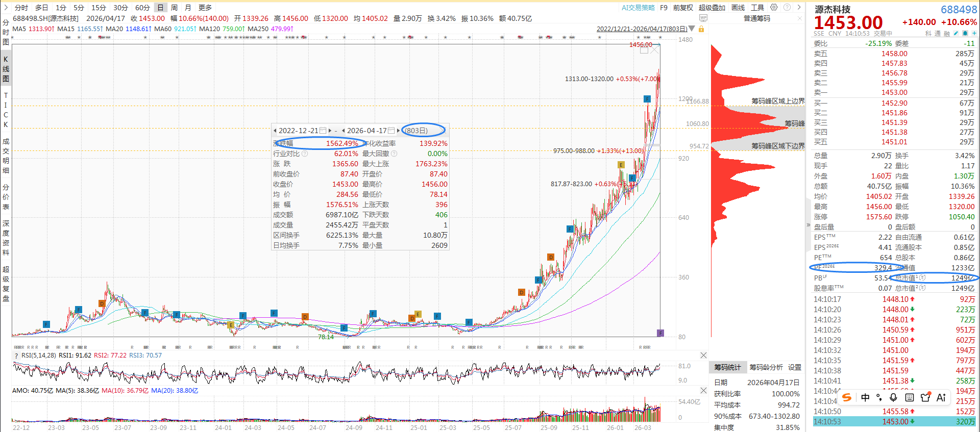Click the bell alert icon near stock code
This screenshot has height=432, width=980.
pos(965,33)
